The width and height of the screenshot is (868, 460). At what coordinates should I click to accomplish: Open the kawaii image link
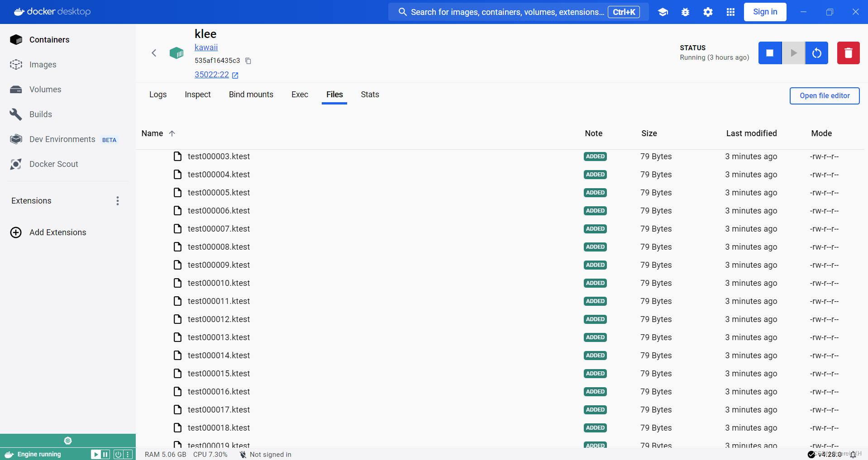pyautogui.click(x=206, y=47)
